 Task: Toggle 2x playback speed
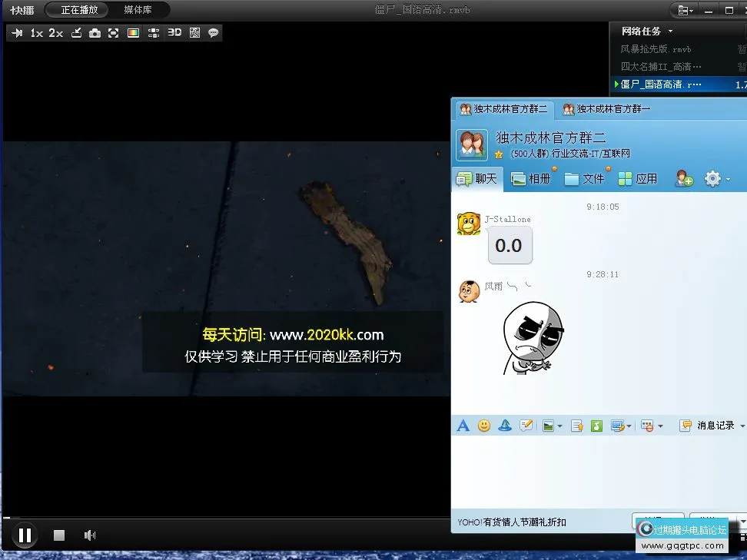tap(56, 32)
